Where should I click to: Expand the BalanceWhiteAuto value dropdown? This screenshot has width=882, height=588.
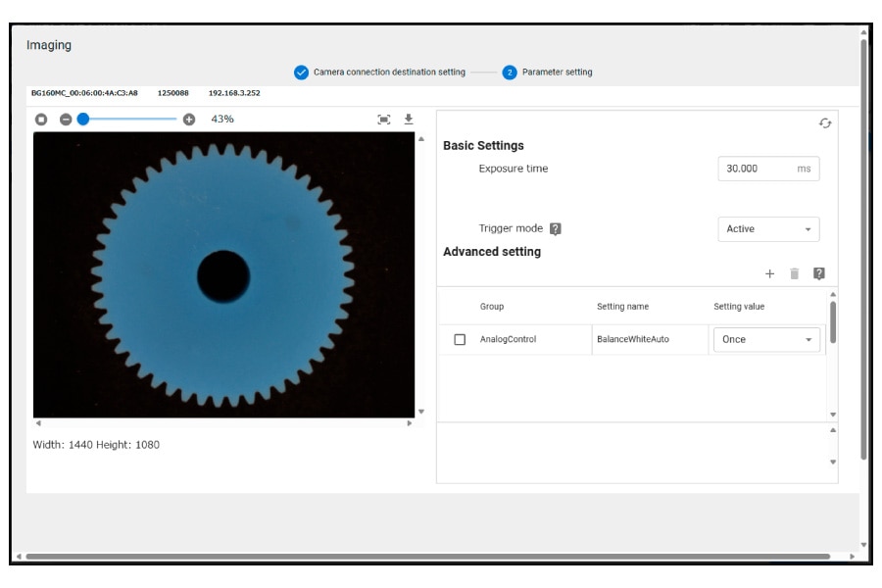[765, 340]
